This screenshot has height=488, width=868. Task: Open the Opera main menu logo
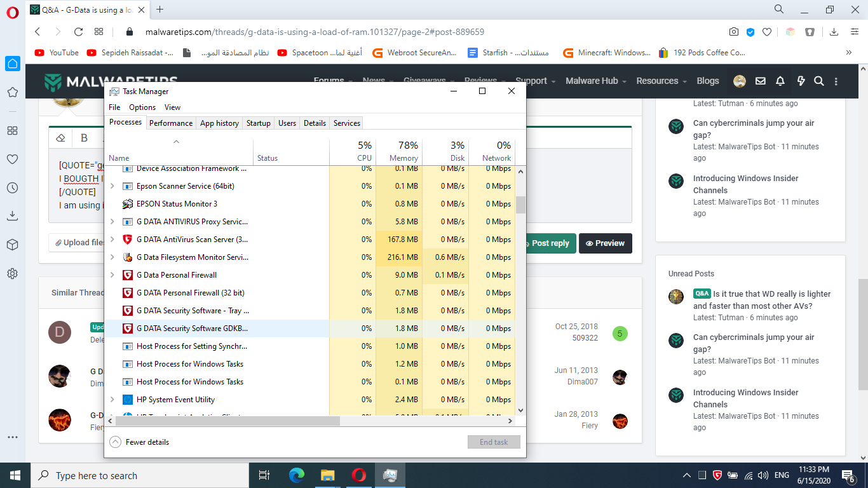[12, 11]
